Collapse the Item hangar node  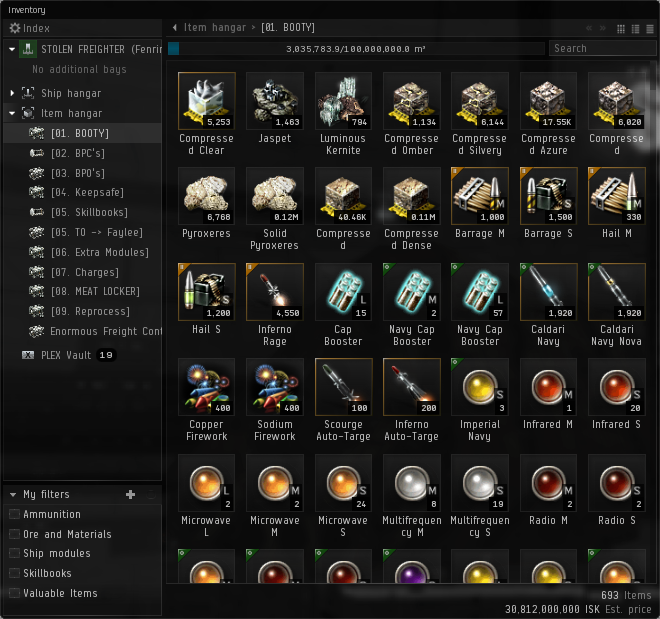12,113
